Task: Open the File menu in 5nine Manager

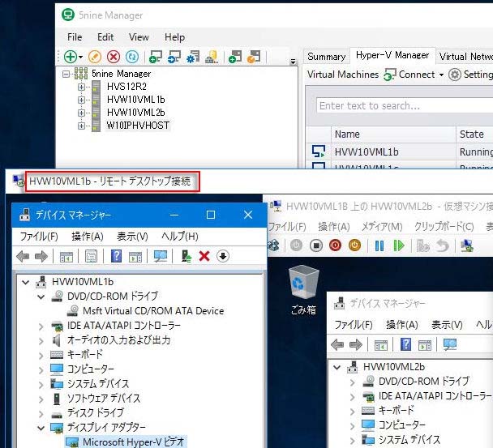Action: click(75, 37)
